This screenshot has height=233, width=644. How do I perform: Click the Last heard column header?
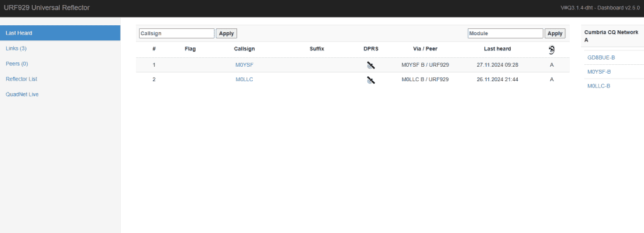497,48
